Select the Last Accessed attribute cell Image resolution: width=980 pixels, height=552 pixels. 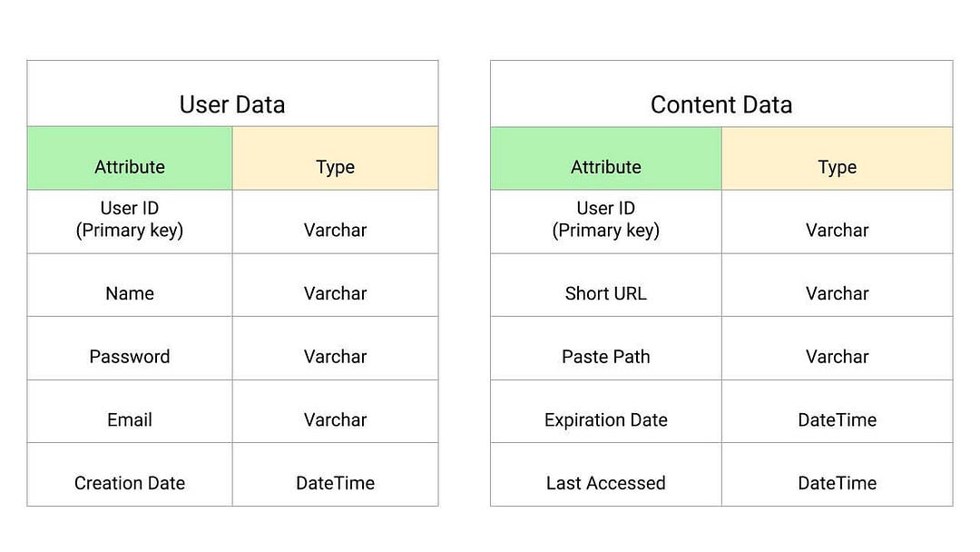(x=606, y=483)
